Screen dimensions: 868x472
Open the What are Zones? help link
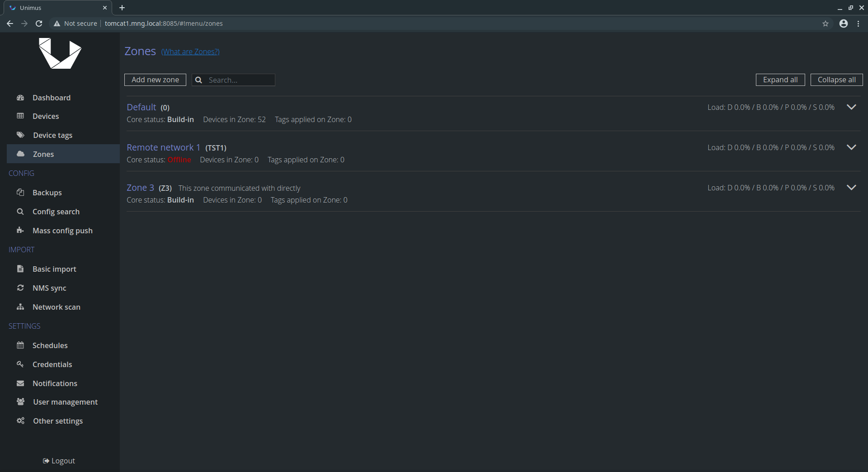(190, 52)
